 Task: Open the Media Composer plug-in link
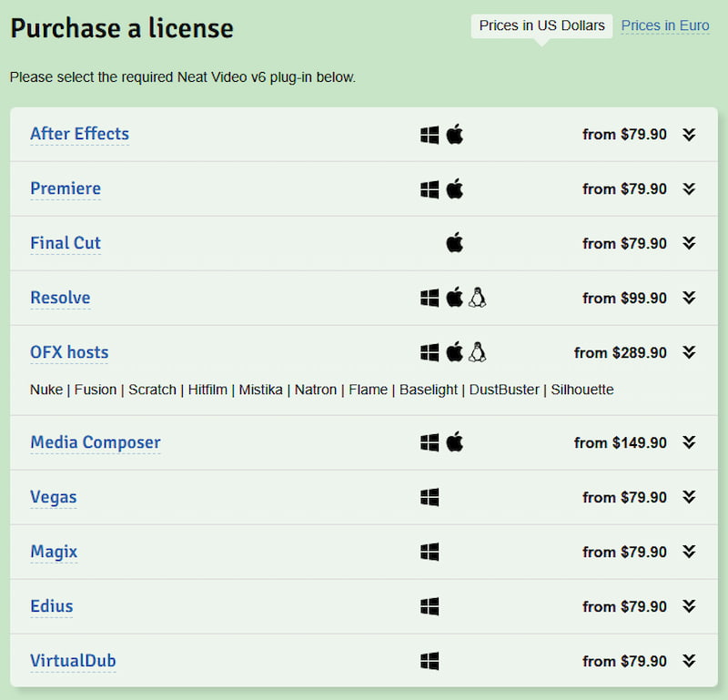click(x=96, y=442)
